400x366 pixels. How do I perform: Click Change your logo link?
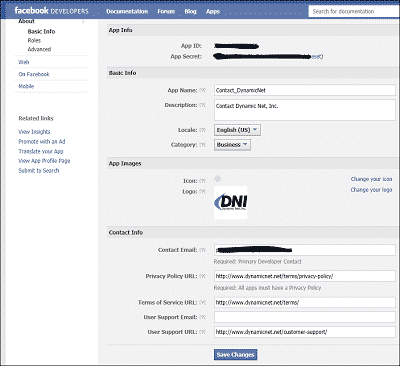coord(371,190)
